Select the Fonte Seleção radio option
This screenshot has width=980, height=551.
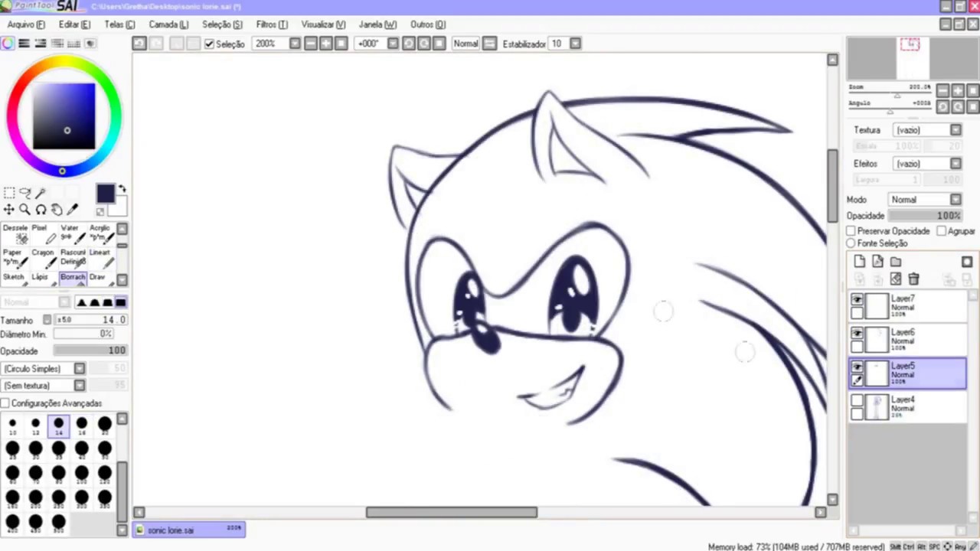click(851, 243)
